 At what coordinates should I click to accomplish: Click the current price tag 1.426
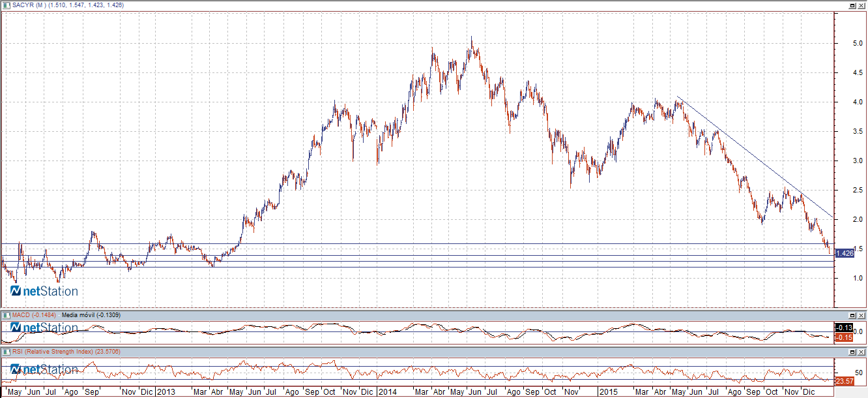coord(844,253)
